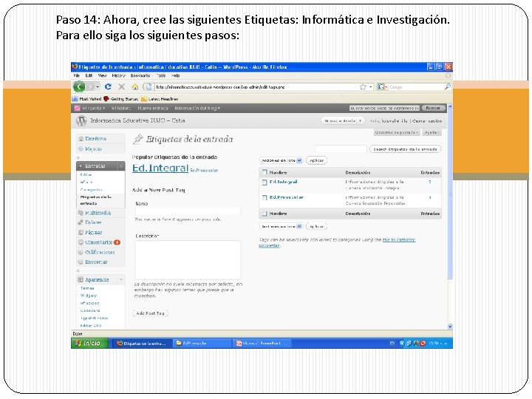Image resolution: width=532 pixels, height=399 pixels.
Task: Open the Información del blog dropdown
Action: pos(197,108)
